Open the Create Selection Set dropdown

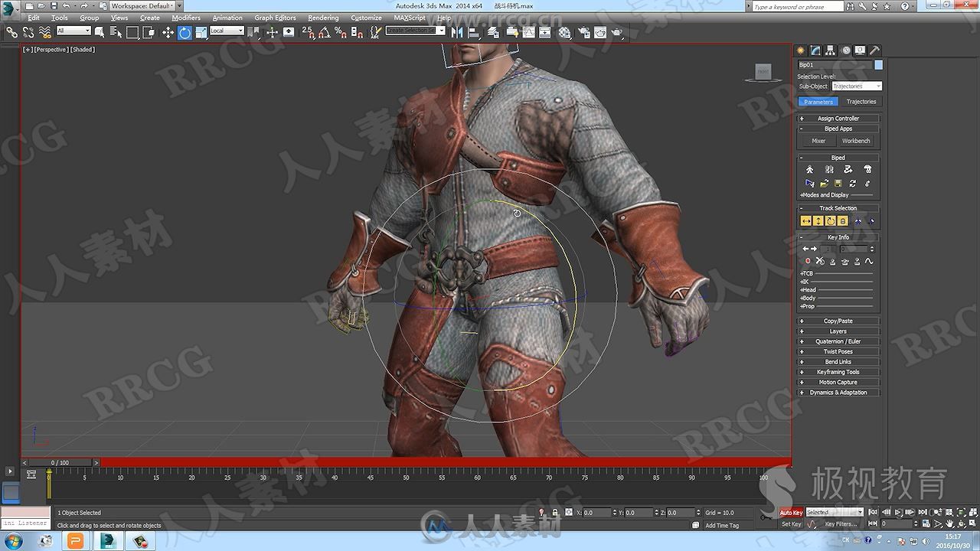click(415, 31)
